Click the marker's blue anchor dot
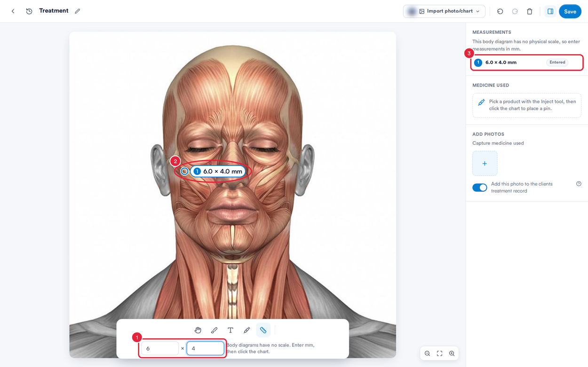Viewport: 588px width, 367px height. click(184, 172)
